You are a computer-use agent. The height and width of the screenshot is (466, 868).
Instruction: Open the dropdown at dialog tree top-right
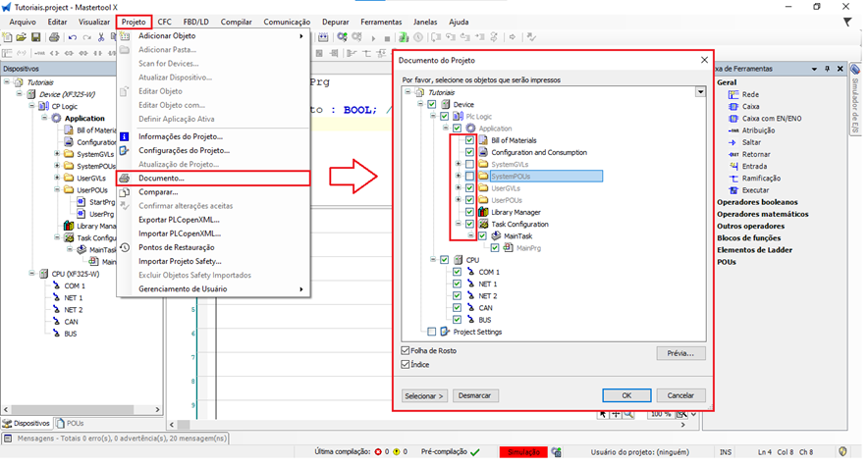[700, 91]
